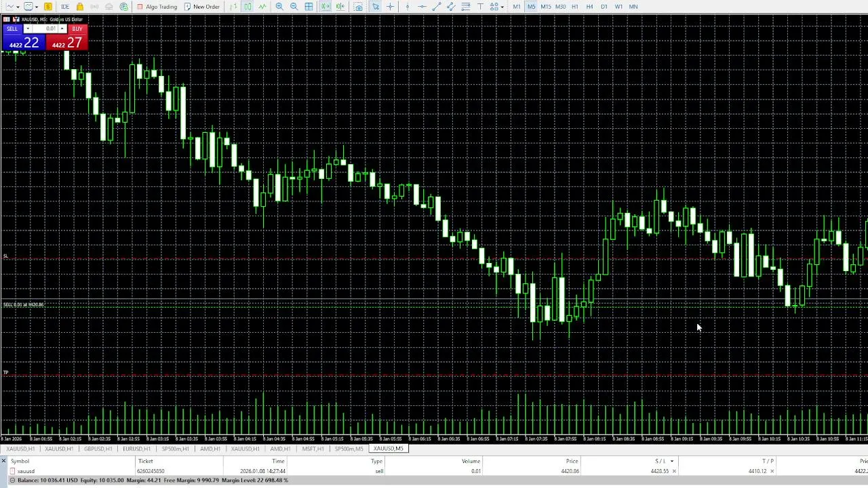868x488 pixels.
Task: Tile chart windows with grid icon
Action: pyautogui.click(x=309, y=7)
